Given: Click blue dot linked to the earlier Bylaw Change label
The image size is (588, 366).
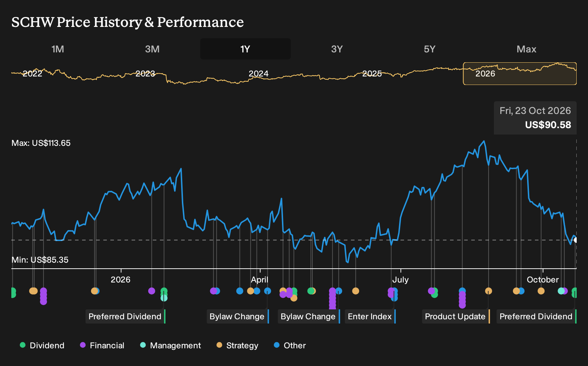Looking at the screenshot, I should (267, 291).
